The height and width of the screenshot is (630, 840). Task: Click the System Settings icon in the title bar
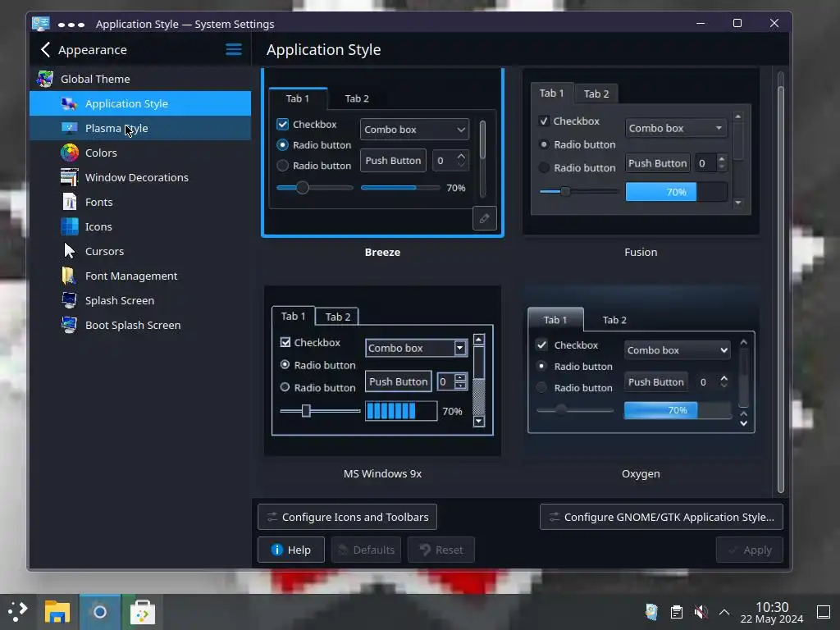pos(41,24)
